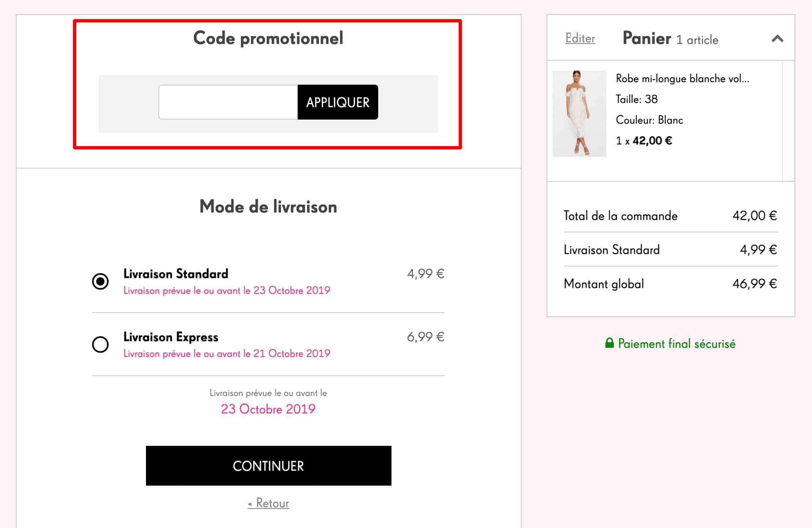The width and height of the screenshot is (812, 528).
Task: Click the product name Robe mi-longue blanche
Action: coord(682,78)
